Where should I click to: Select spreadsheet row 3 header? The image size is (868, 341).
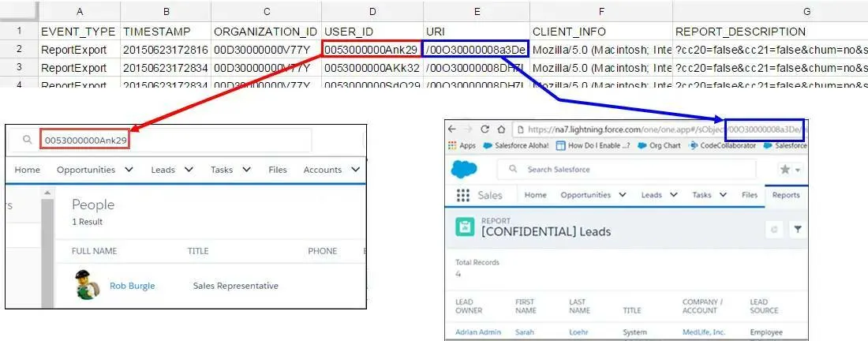point(19,68)
